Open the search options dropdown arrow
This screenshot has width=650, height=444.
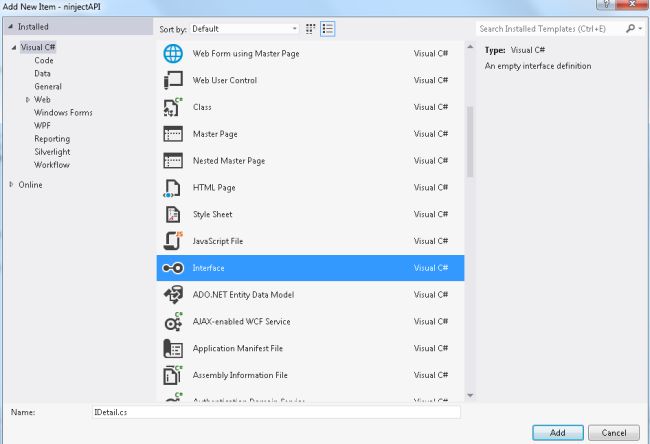coord(640,29)
